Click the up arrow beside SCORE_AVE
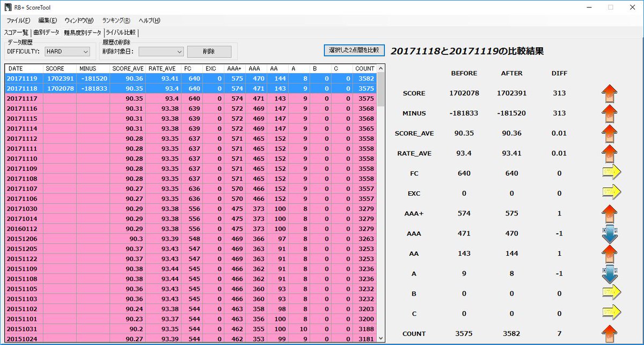Screen dimensions: 644x345 (x=610, y=133)
